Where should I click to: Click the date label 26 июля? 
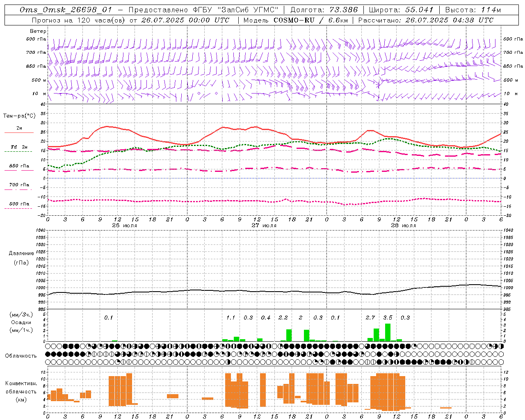pos(124,225)
